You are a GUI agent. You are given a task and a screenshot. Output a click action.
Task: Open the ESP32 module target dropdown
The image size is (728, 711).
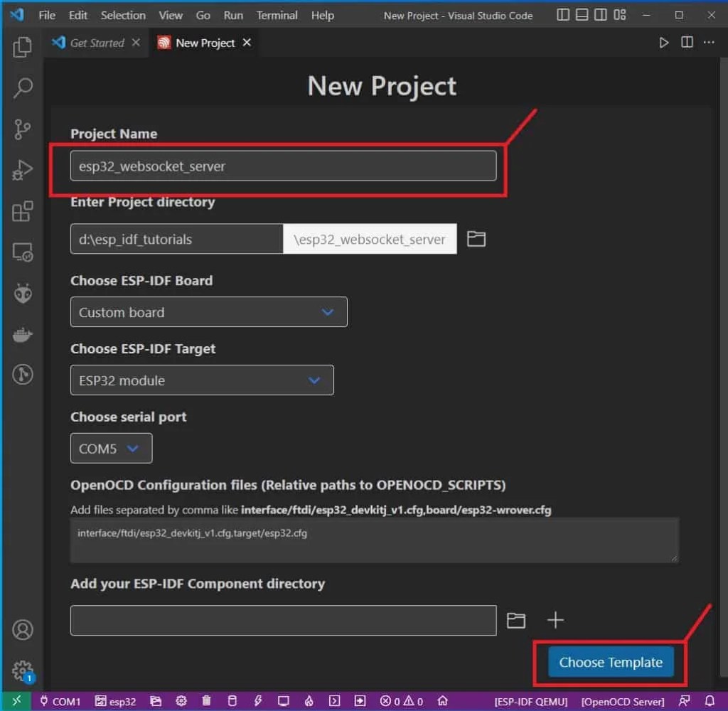201,380
